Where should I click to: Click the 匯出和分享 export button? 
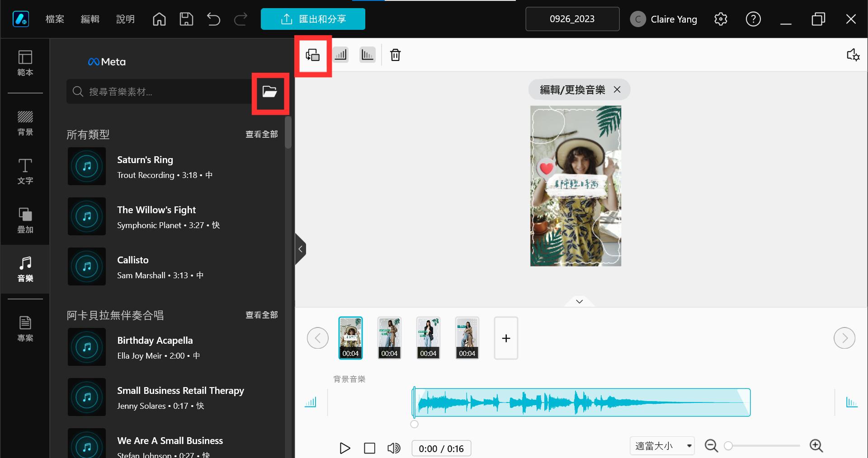pos(313,19)
